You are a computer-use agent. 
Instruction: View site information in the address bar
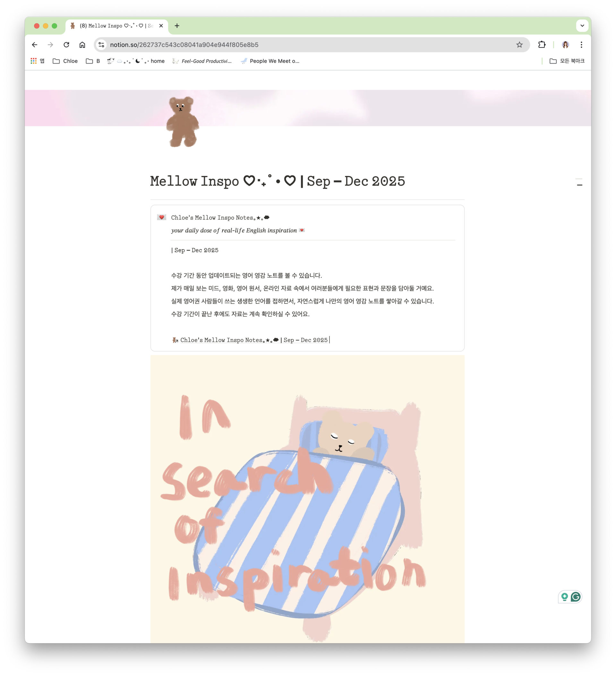[x=101, y=45]
